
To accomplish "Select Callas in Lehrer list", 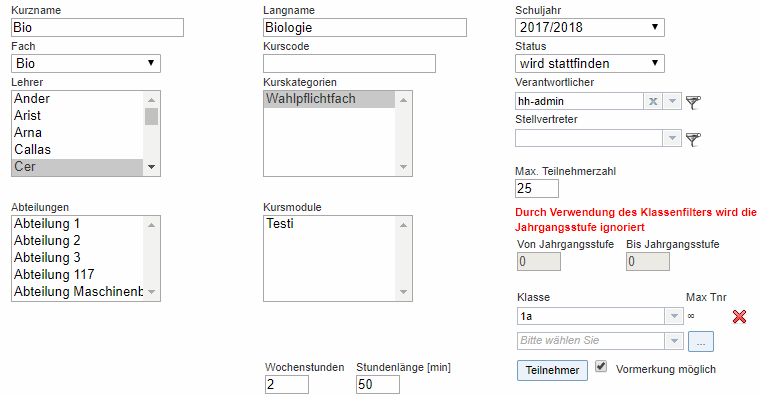I will 77,150.
